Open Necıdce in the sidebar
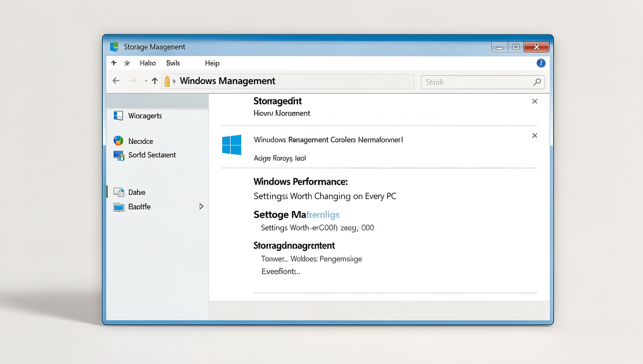 141,141
